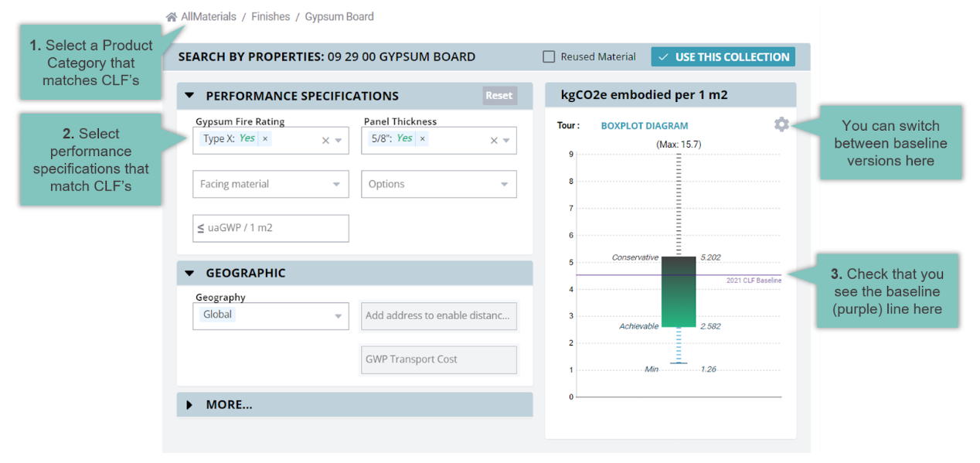980x463 pixels.
Task: Expand the More section
Action: point(190,405)
